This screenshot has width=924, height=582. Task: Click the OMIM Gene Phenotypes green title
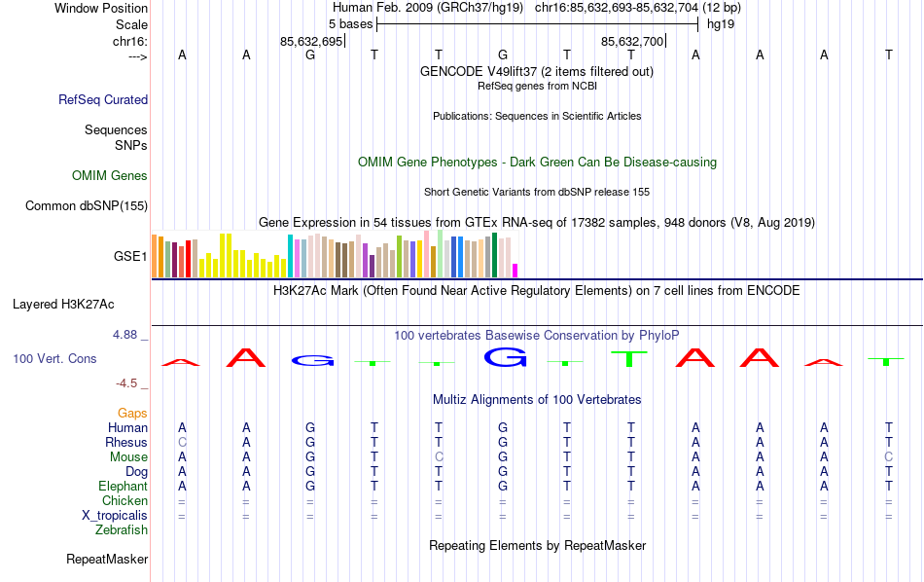click(538, 163)
